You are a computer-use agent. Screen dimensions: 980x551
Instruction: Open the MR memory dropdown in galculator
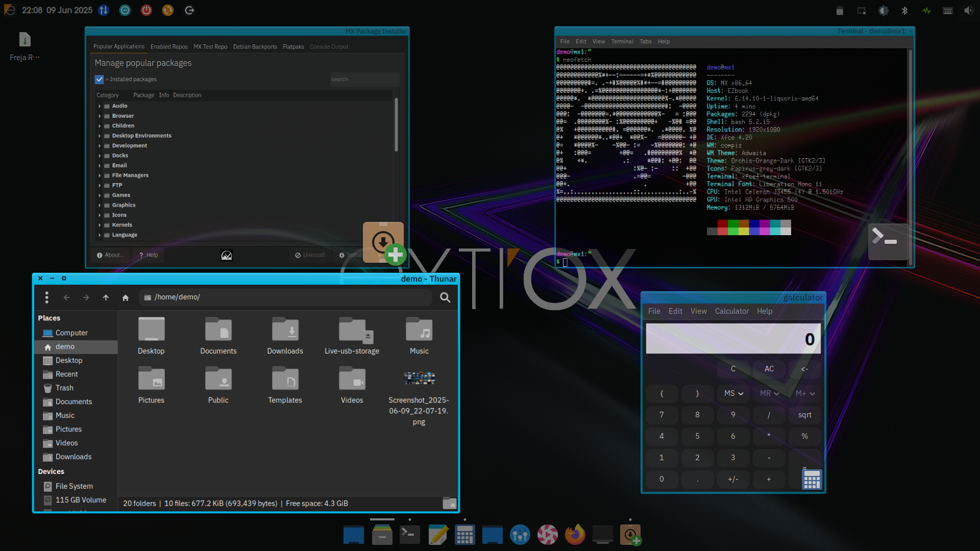(x=769, y=393)
